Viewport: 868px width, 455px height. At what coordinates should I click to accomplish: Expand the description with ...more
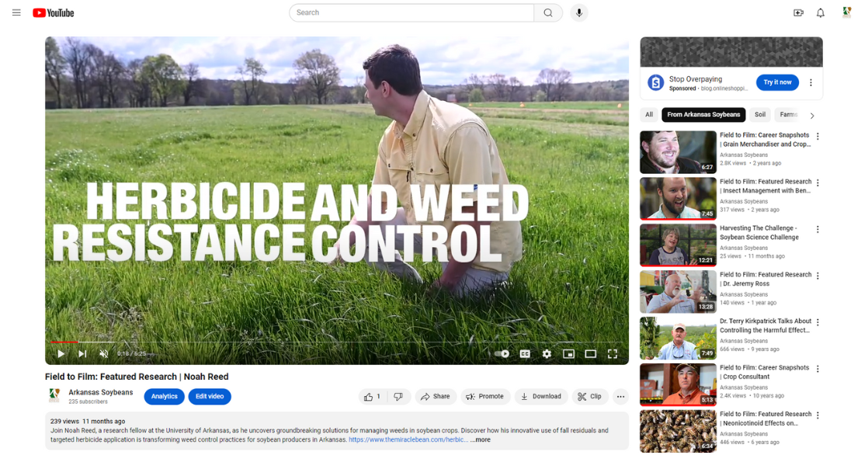pos(480,439)
